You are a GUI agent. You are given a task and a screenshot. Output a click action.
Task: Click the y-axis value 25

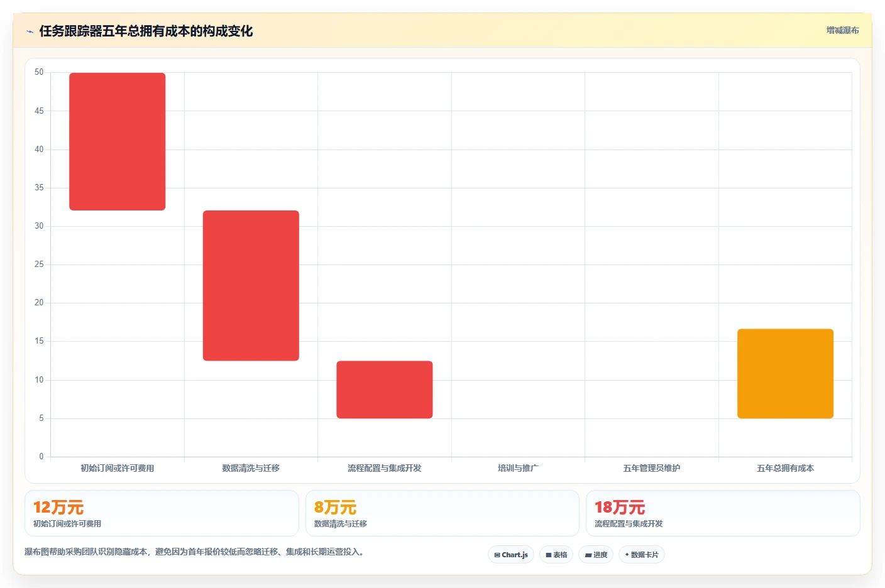(39, 264)
